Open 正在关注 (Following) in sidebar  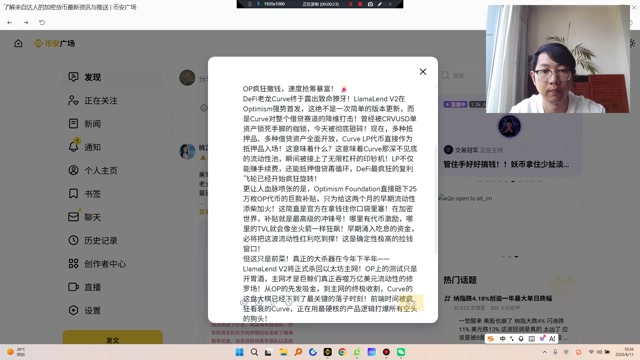coord(114,100)
